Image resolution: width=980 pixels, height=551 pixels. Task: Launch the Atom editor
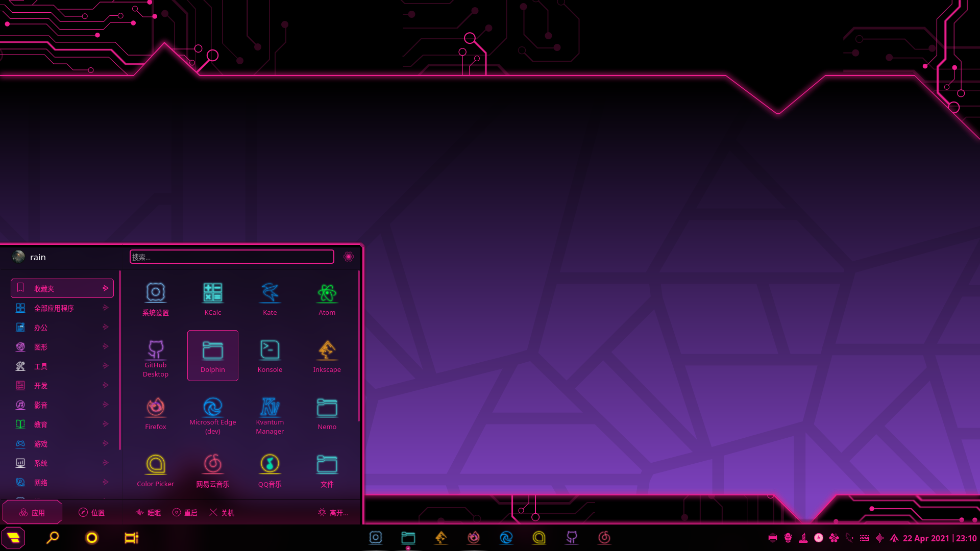[x=327, y=298]
